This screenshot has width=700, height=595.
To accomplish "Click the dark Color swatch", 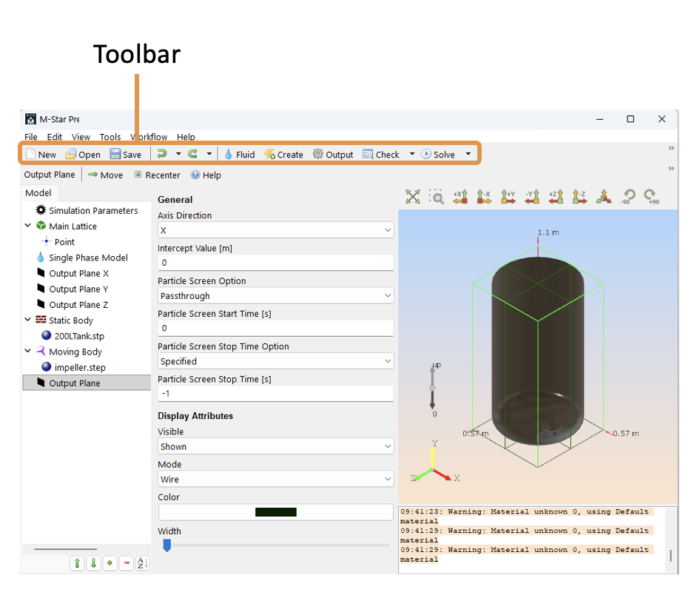I will (275, 512).
